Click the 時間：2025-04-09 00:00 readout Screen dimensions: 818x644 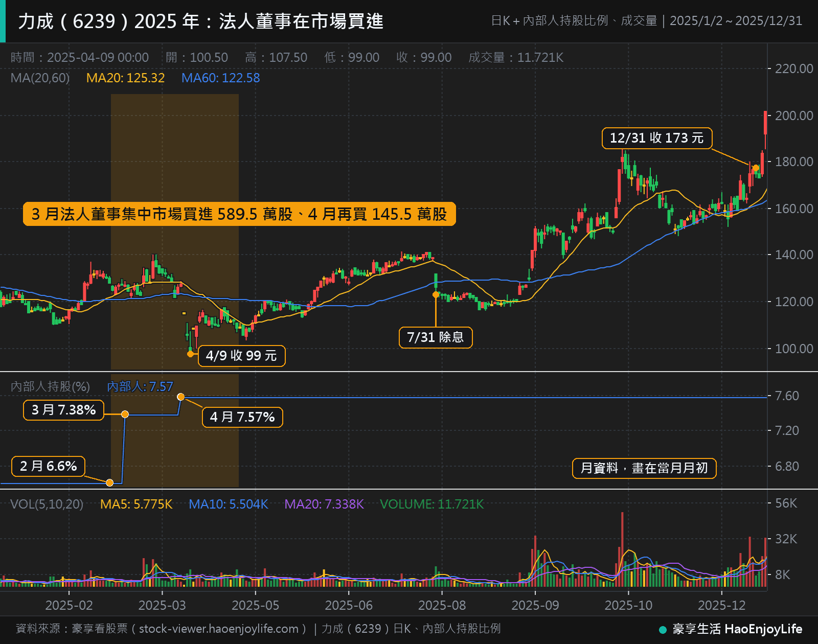click(80, 57)
